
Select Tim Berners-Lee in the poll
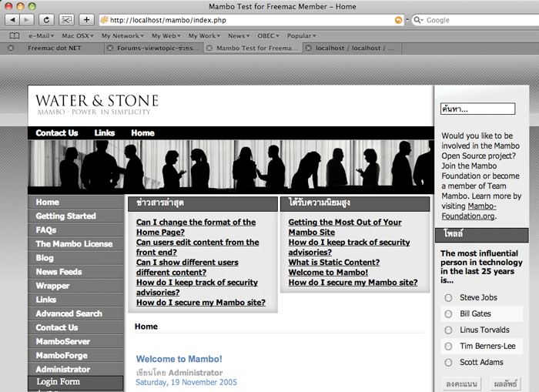pos(448,346)
